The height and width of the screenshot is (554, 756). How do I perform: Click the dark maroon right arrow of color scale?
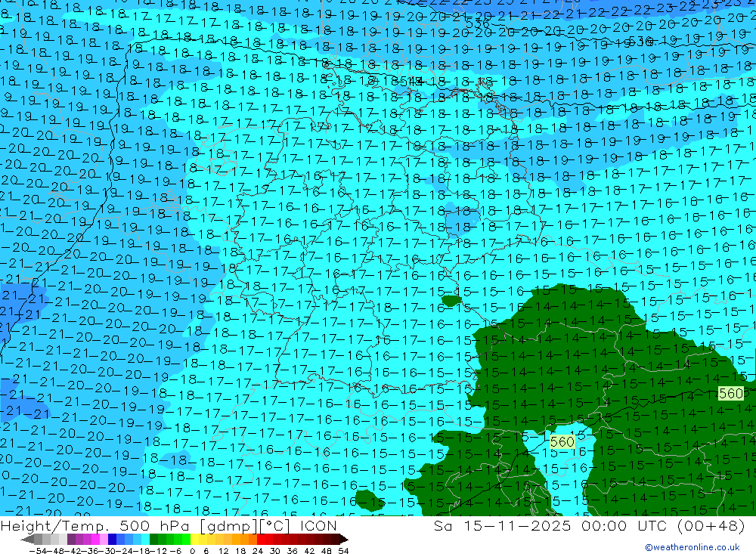coord(344,540)
